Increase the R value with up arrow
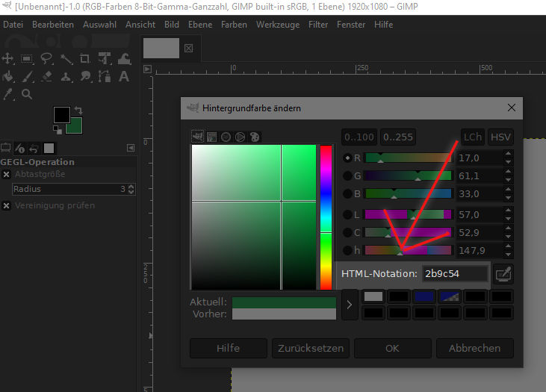The height and width of the screenshot is (392, 546). [x=508, y=154]
